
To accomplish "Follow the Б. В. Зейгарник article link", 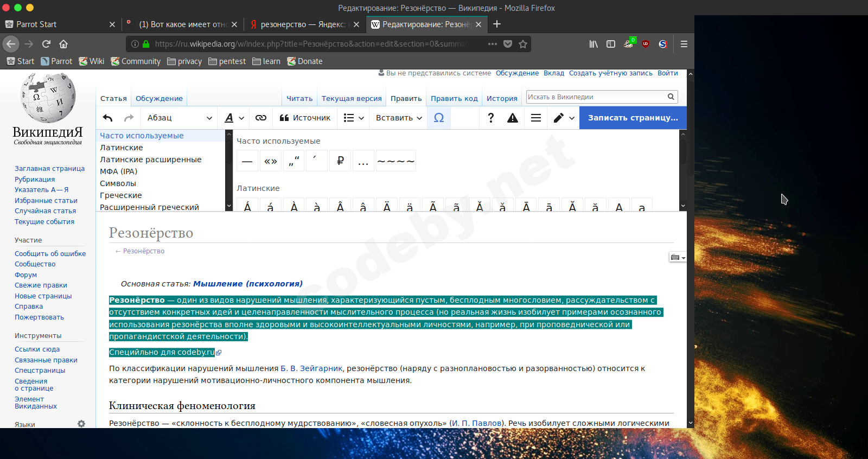I will pyautogui.click(x=311, y=368).
